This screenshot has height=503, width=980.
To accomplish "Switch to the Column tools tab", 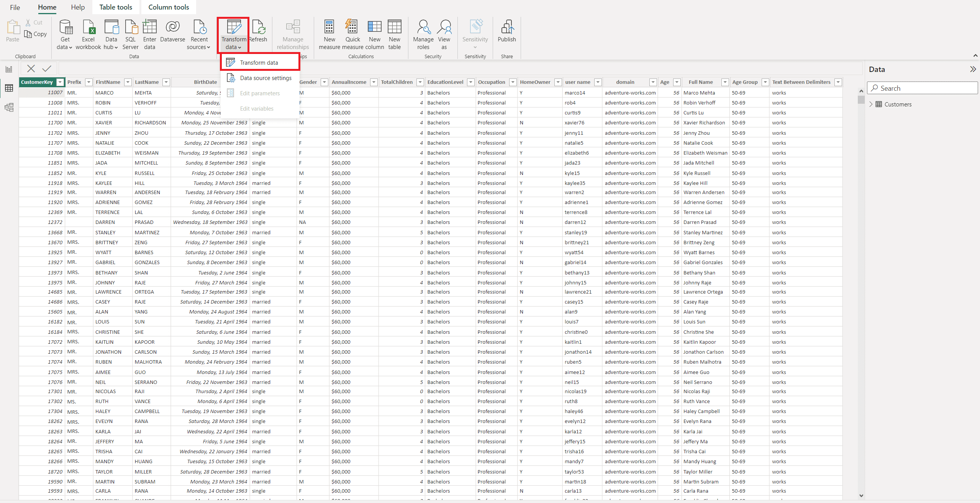I will (x=168, y=7).
